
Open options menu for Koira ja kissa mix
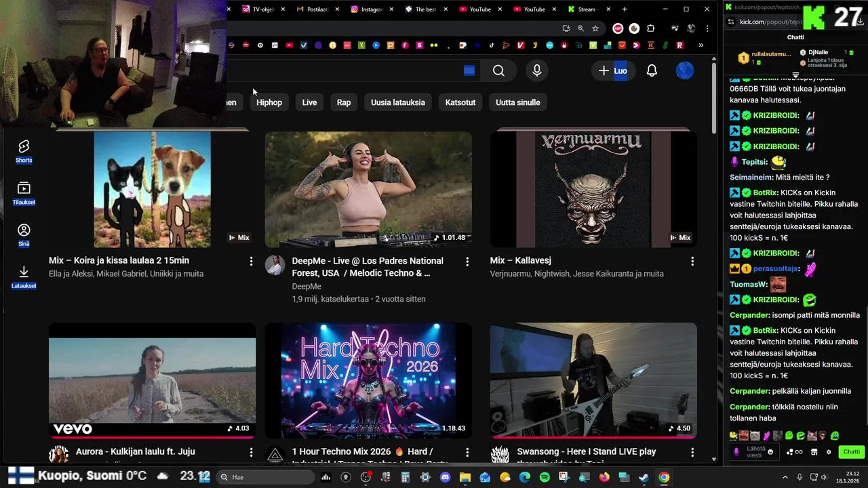[251, 261]
